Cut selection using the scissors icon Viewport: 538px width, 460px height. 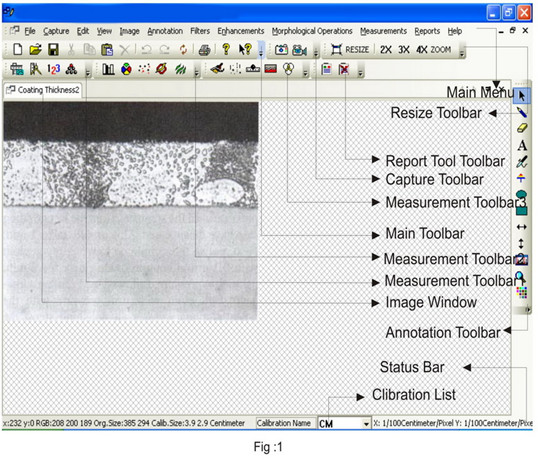coord(71,50)
